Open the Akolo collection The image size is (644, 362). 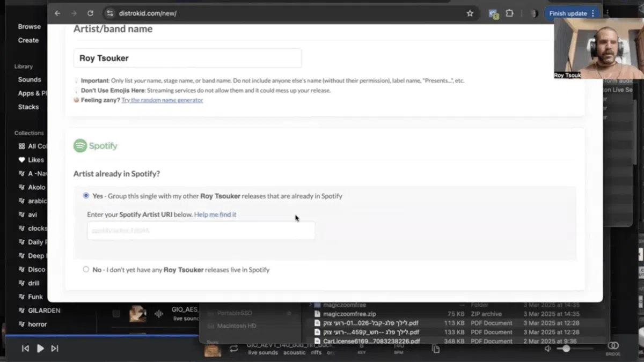32,187
